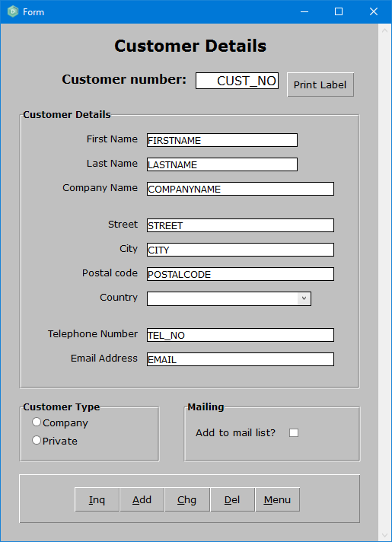Screen dimensions: 392x542
Task: Click into the First Name field
Action: click(x=222, y=140)
